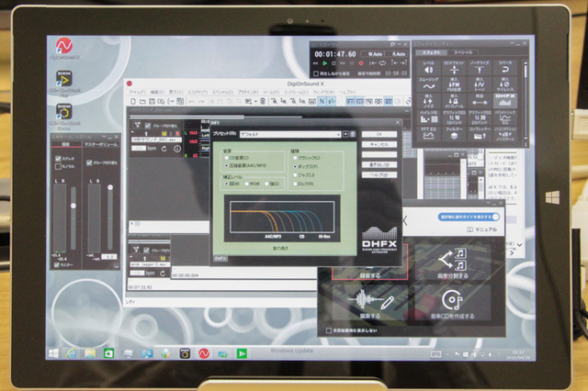Click the DHFX effect icon in effects panel
This screenshot has height=391, width=588.
point(504,98)
